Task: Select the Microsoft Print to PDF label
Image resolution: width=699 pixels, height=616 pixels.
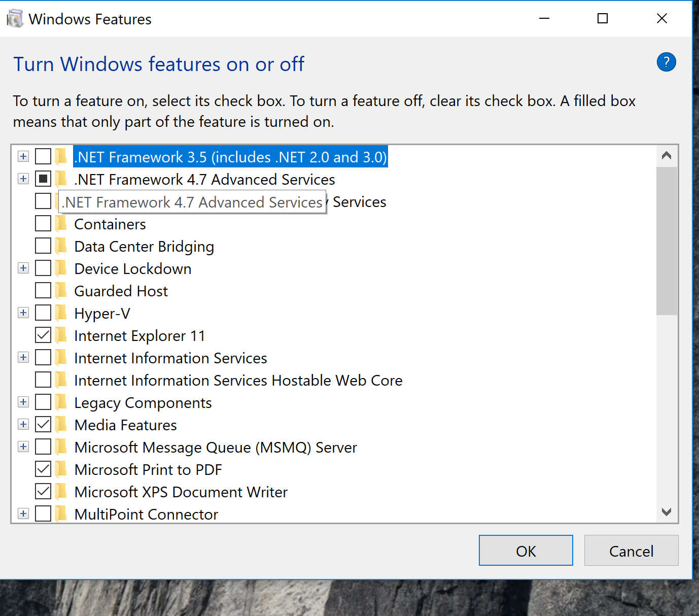Action: (x=148, y=470)
